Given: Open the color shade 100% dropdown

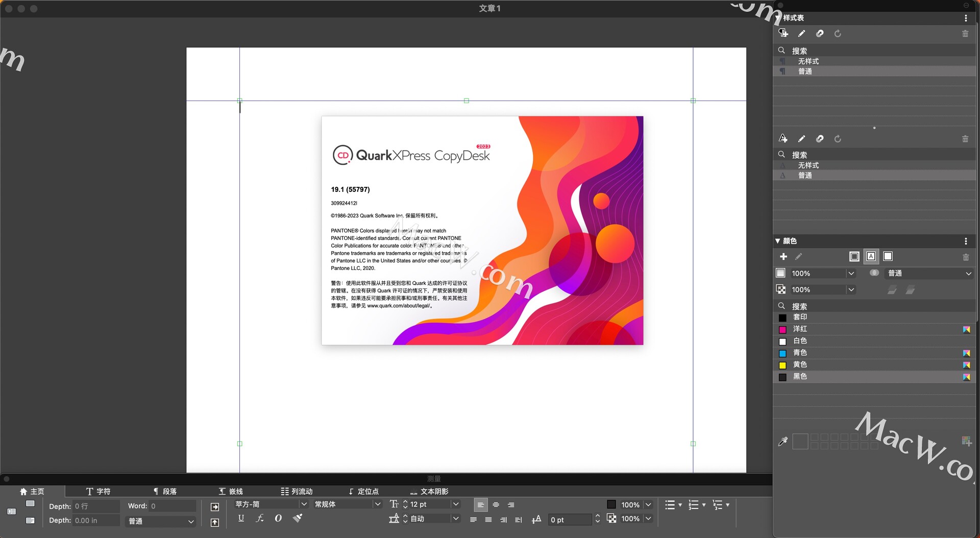Looking at the screenshot, I should (x=851, y=274).
